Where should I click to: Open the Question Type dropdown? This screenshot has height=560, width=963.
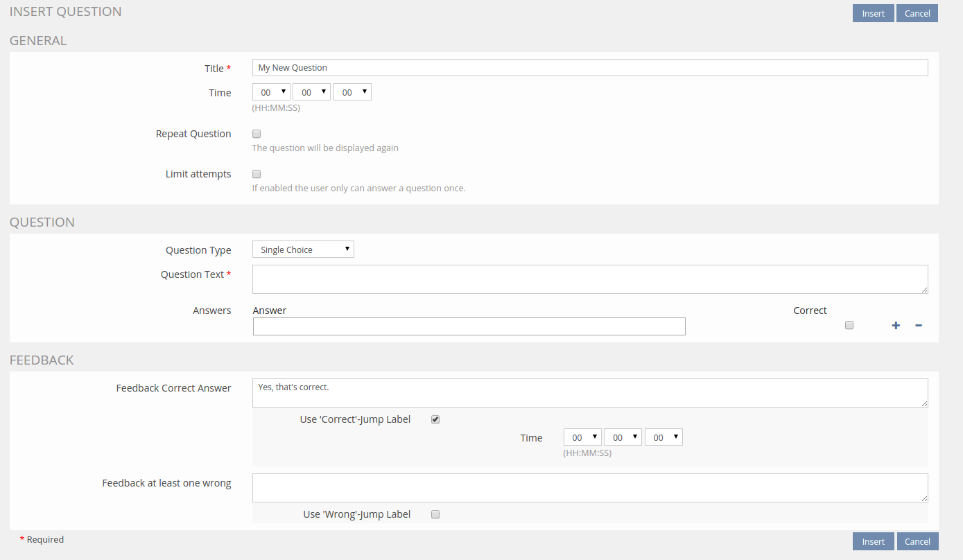coord(303,250)
